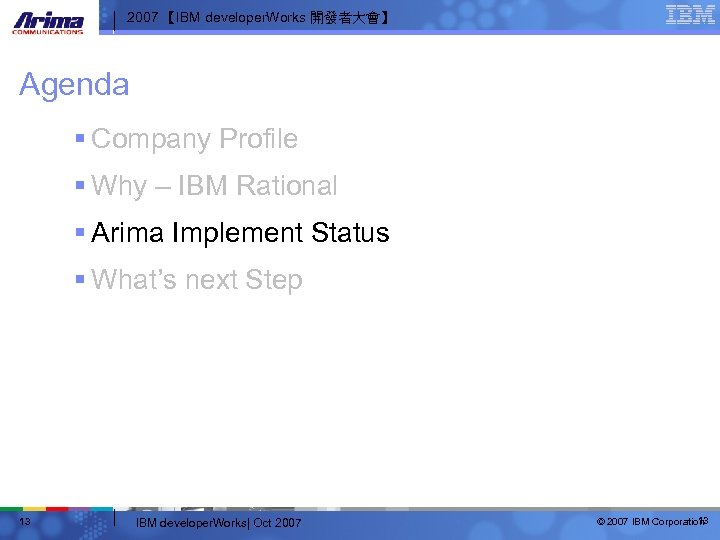Click the bullet square beside Arima Implement Status

tap(80, 232)
